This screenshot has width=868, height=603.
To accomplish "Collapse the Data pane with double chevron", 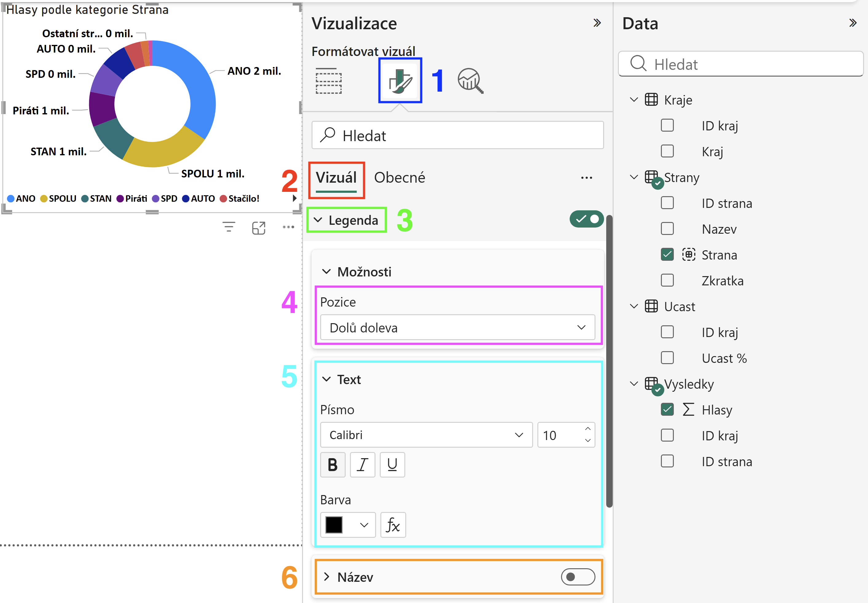I will (853, 23).
